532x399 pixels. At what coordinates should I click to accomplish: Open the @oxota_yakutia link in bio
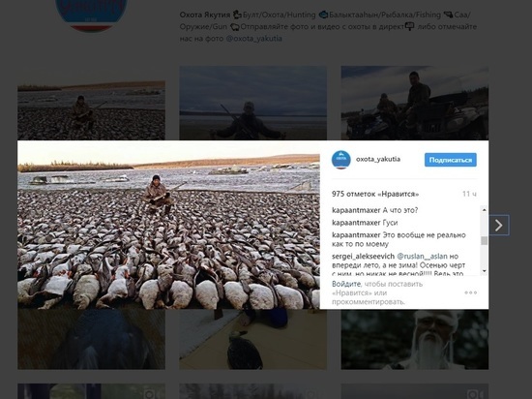coord(253,39)
